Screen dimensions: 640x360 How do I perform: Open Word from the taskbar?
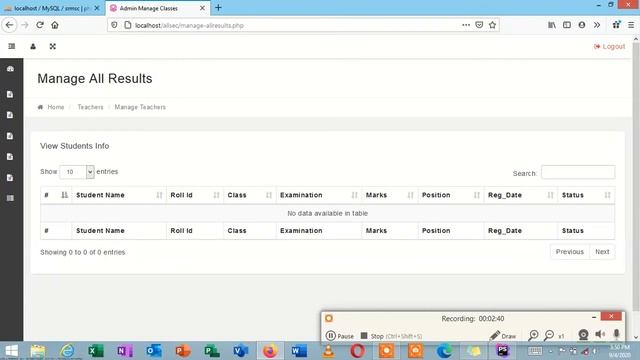[x=299, y=351]
